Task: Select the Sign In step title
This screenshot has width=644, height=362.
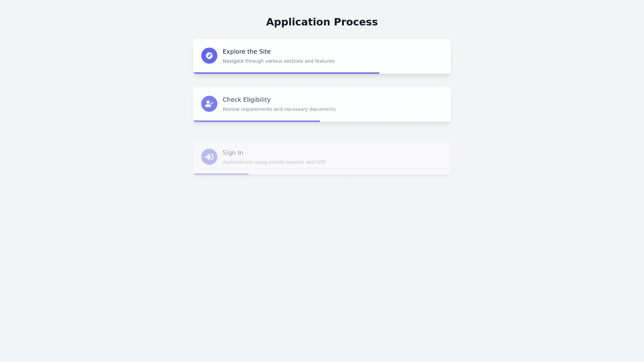Action: pos(233,153)
